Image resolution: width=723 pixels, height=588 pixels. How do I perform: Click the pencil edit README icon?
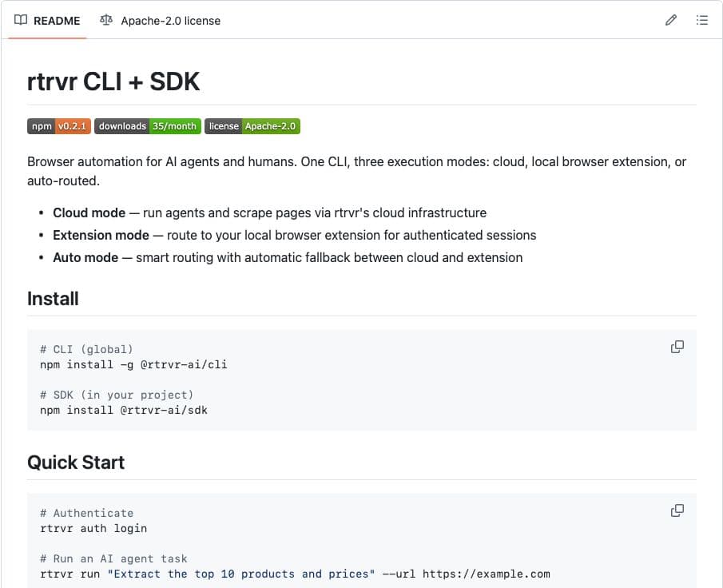[x=671, y=20]
